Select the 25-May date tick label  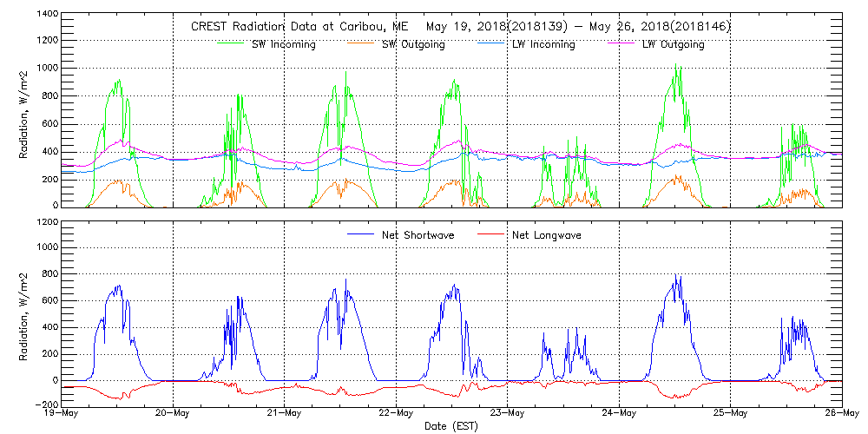(730, 413)
